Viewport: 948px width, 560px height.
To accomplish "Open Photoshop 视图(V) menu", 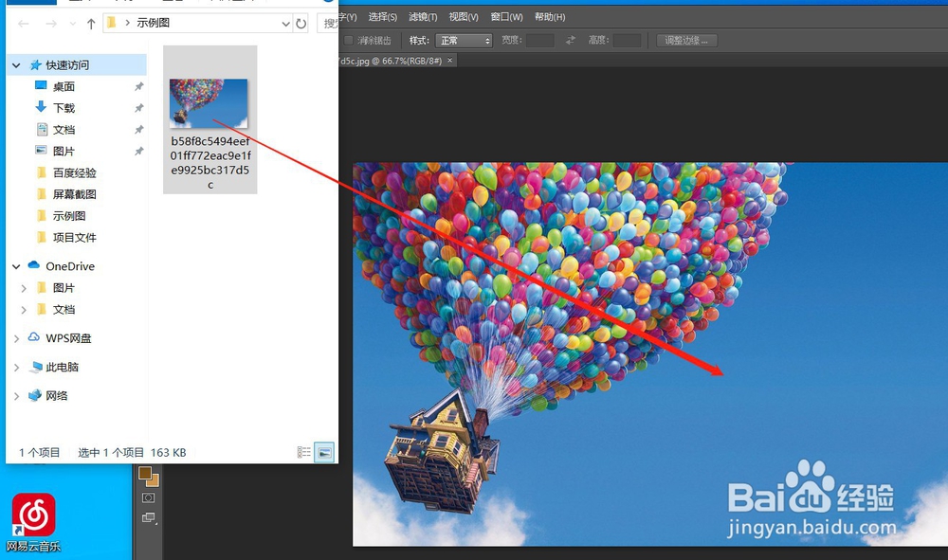I will tap(464, 17).
